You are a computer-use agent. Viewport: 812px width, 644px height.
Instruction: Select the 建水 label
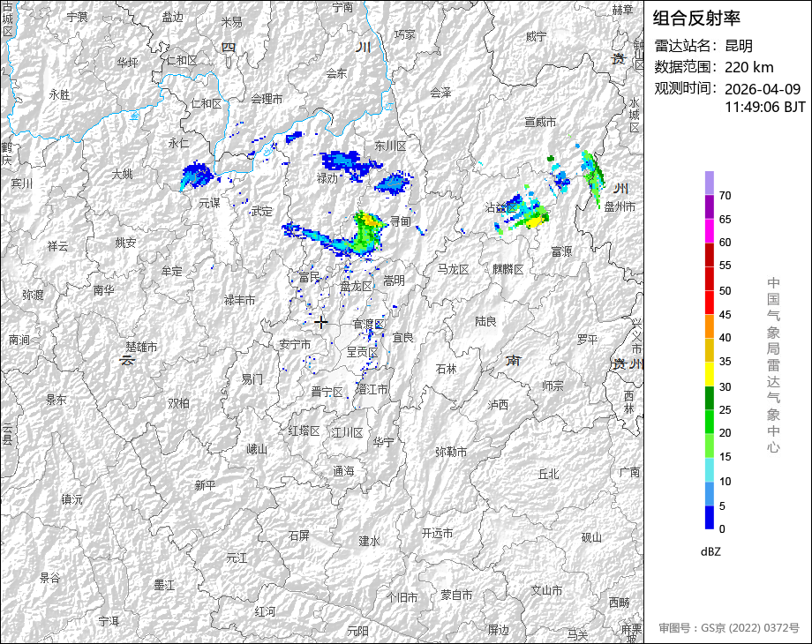[x=369, y=541]
